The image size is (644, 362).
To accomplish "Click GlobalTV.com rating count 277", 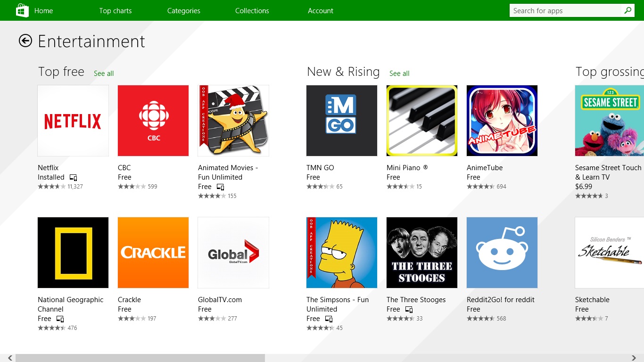I will (232, 319).
